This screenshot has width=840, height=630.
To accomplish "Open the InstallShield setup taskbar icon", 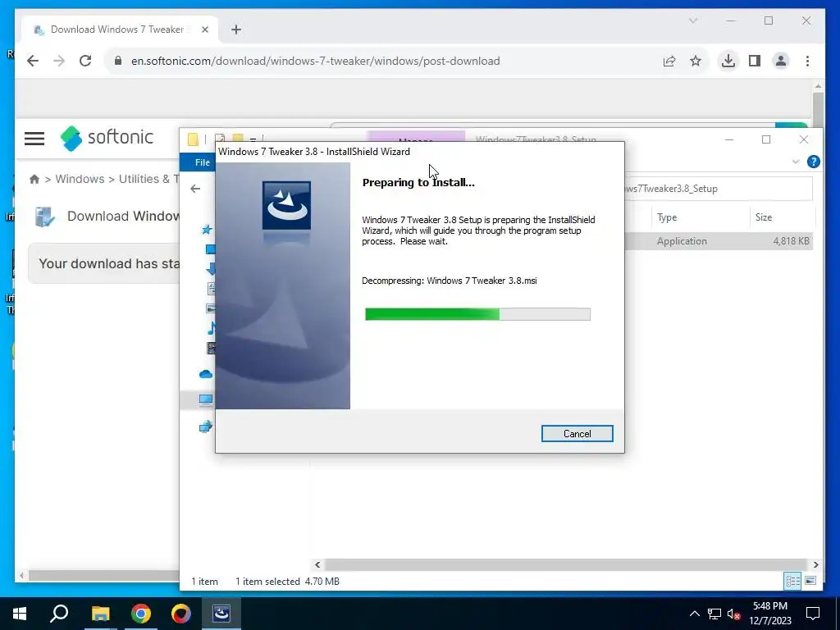I will (x=221, y=614).
